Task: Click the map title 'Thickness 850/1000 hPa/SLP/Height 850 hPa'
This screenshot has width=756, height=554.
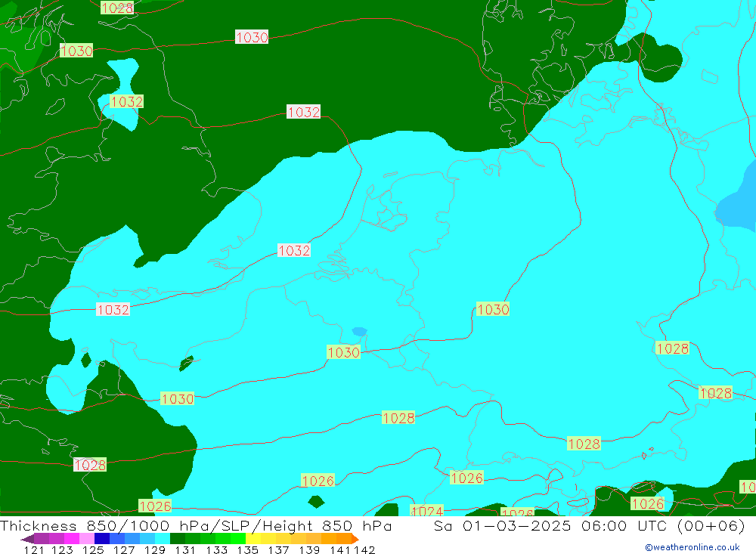Action: pyautogui.click(x=196, y=525)
